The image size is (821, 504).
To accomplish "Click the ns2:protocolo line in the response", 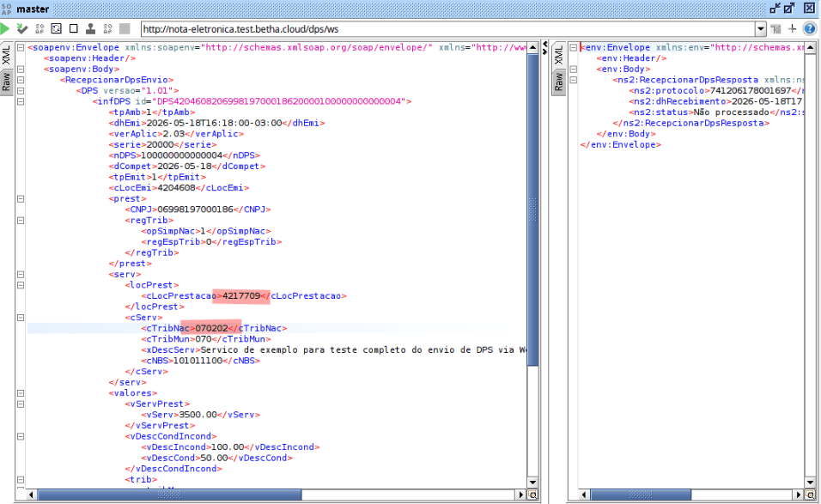I will coord(715,90).
